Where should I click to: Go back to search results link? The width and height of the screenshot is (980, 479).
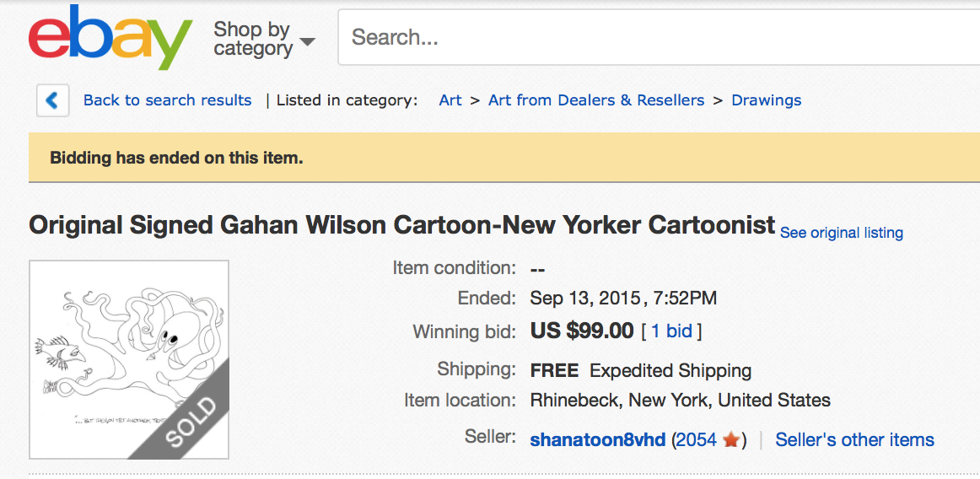[167, 100]
